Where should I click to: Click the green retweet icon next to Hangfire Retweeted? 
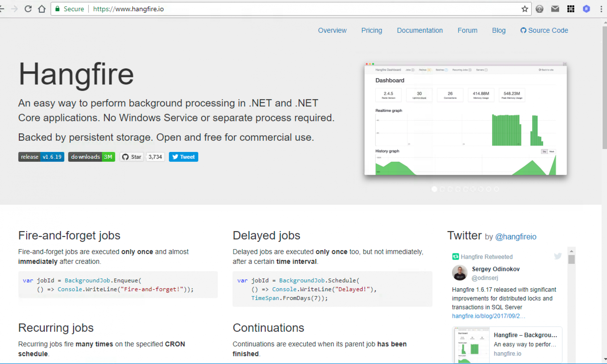(456, 257)
